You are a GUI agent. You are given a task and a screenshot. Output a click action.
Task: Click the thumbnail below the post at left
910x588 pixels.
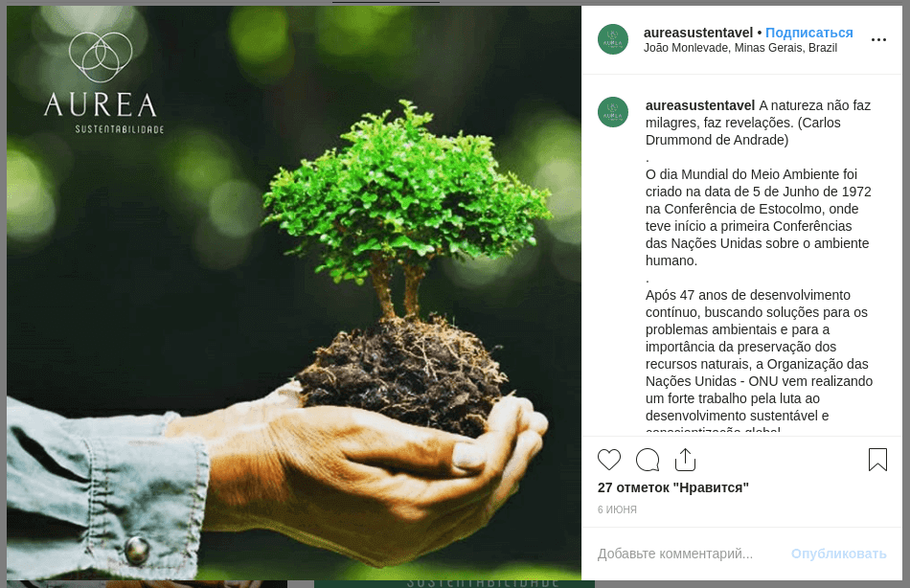[147, 584]
